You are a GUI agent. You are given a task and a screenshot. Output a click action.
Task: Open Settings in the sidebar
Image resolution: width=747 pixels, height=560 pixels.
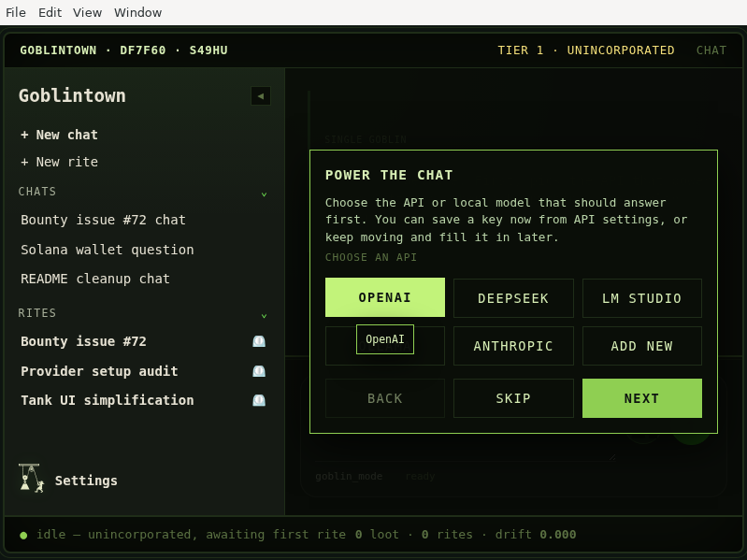coord(86,481)
